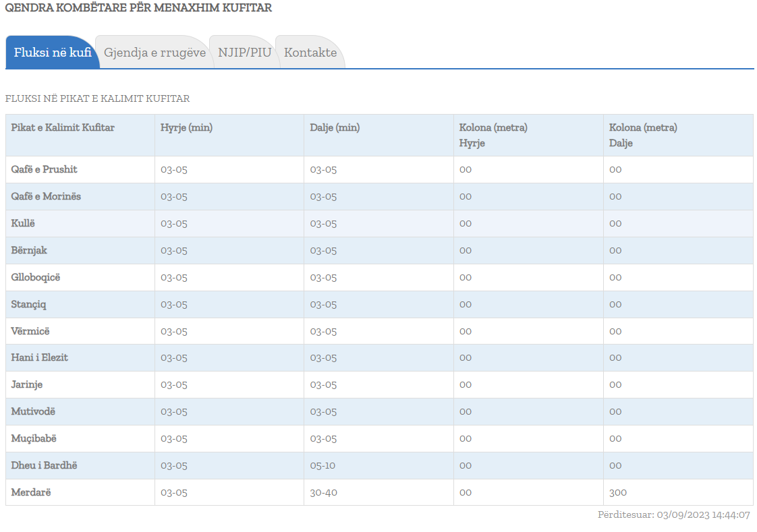Click the Dalje (min) column header
The image size is (757, 532).
335,127
